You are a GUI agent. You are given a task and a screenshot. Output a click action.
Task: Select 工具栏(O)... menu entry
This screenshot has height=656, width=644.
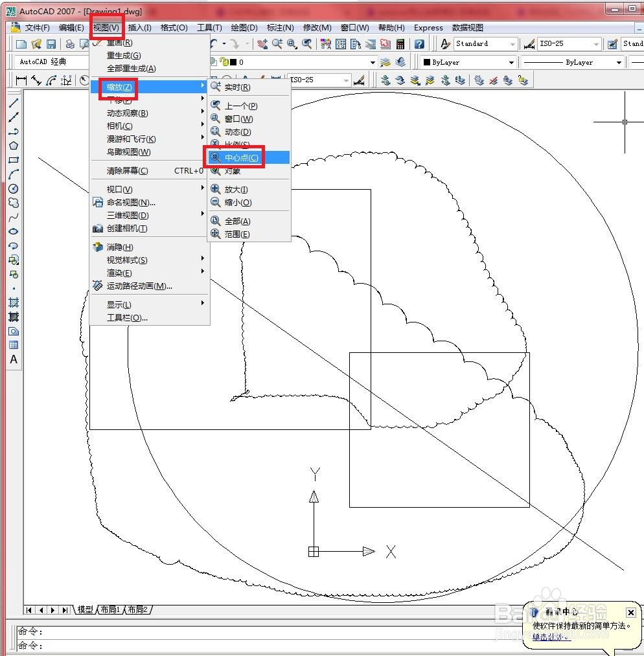[150, 317]
